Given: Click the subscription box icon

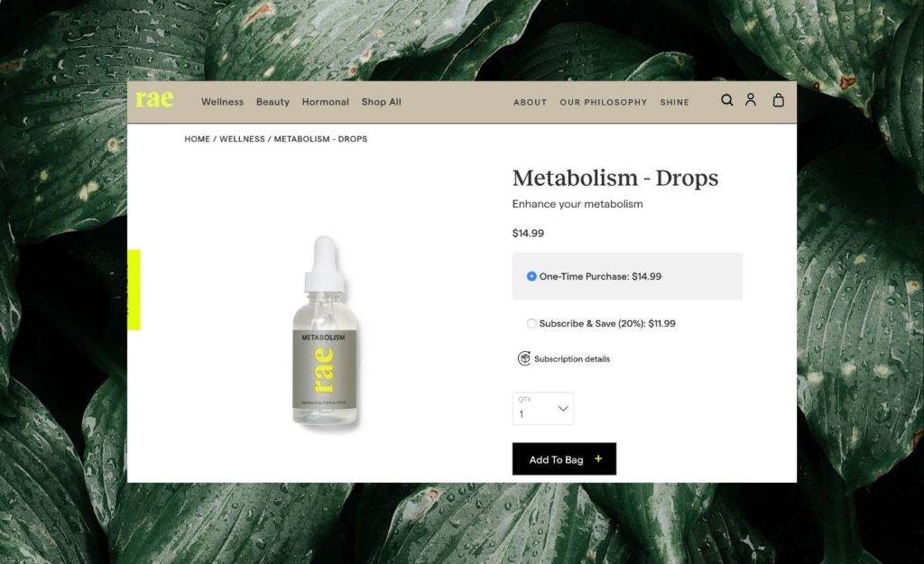Looking at the screenshot, I should pyautogui.click(x=524, y=358).
